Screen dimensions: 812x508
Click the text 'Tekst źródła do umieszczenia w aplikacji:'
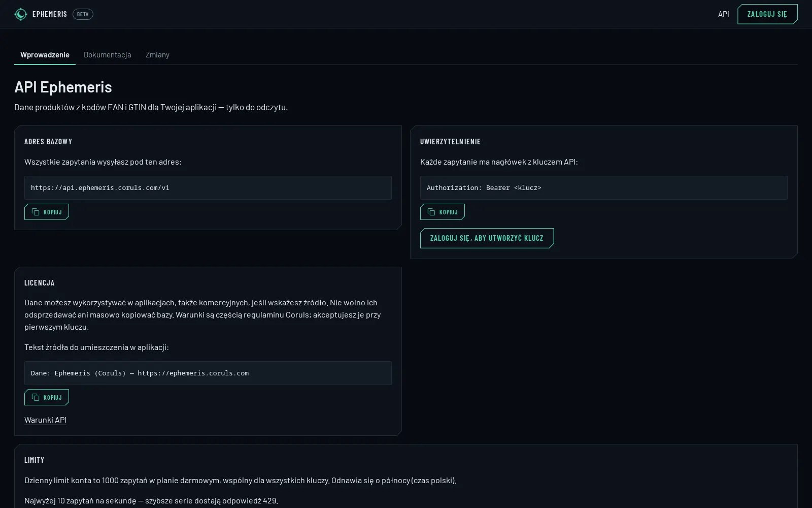pyautogui.click(x=96, y=347)
